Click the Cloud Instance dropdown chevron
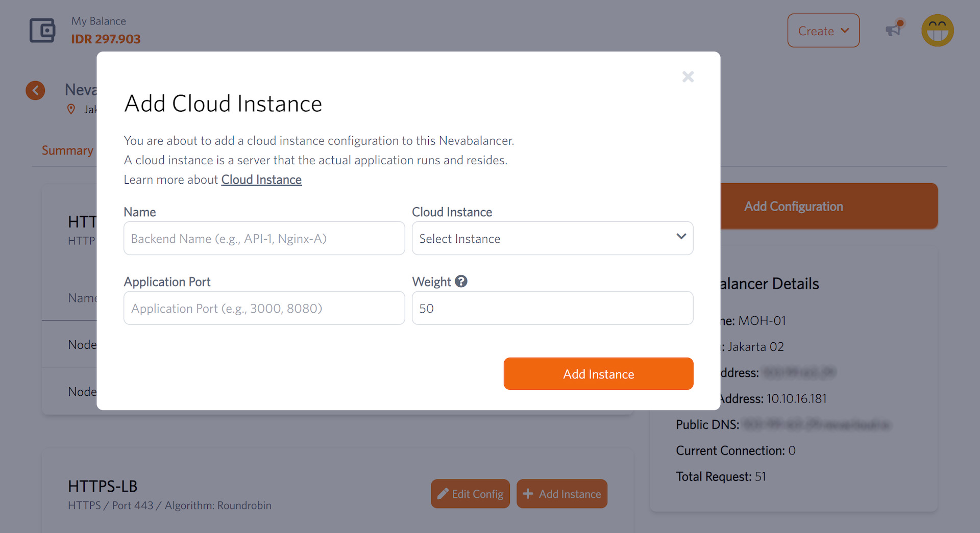980x533 pixels. point(681,237)
